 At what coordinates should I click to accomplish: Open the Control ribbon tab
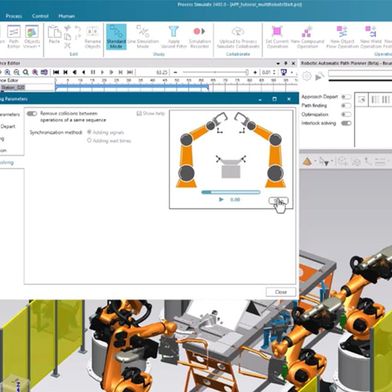click(x=40, y=16)
